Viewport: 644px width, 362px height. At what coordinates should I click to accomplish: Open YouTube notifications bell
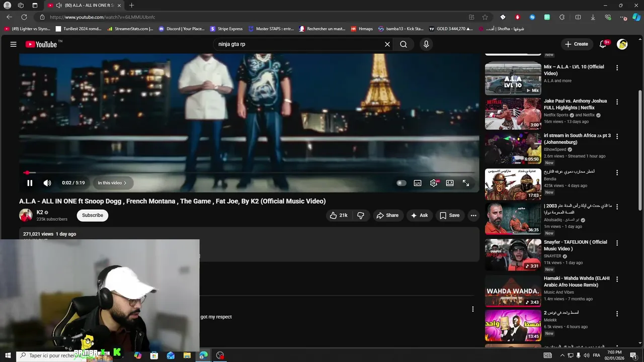603,44
